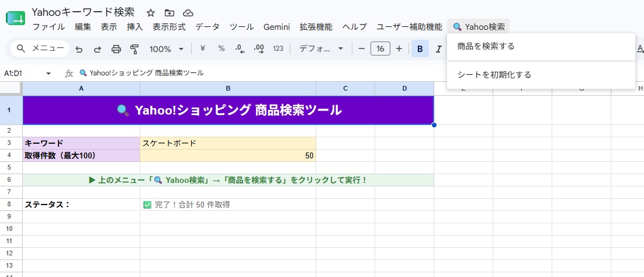644x277 pixels.
Task: Click the 完了！合計 50 件取得 status cell
Action: [x=228, y=205]
